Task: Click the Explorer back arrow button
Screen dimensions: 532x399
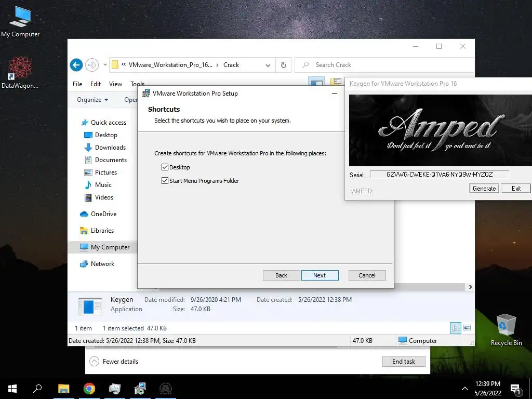Action: point(76,65)
